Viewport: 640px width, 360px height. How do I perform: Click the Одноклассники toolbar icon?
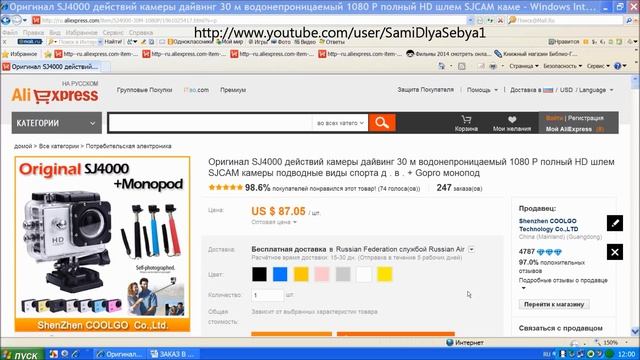tap(190, 42)
